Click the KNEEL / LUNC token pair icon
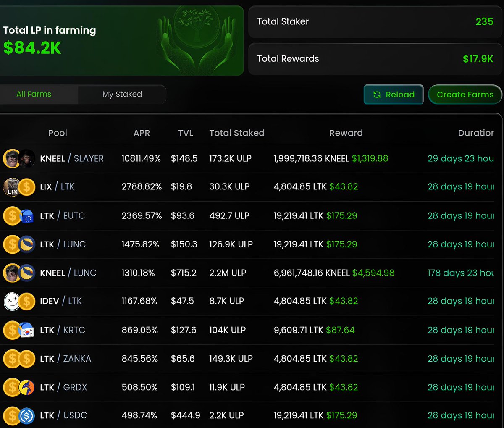The width and height of the screenshot is (504, 428). coord(19,273)
